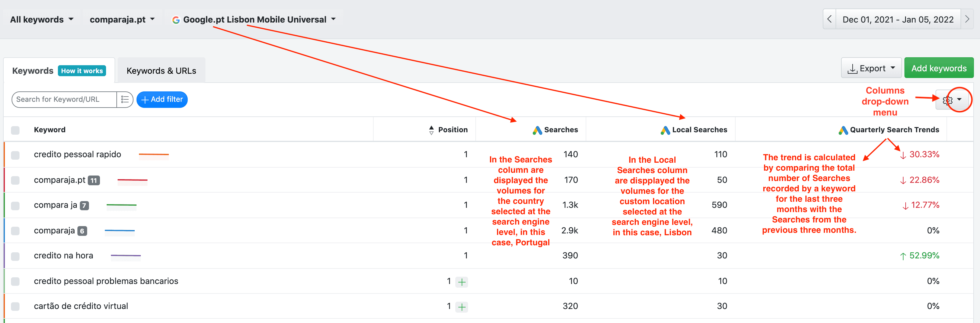The height and width of the screenshot is (323, 980).
Task: Click the 1.3k searches value
Action: click(x=570, y=205)
